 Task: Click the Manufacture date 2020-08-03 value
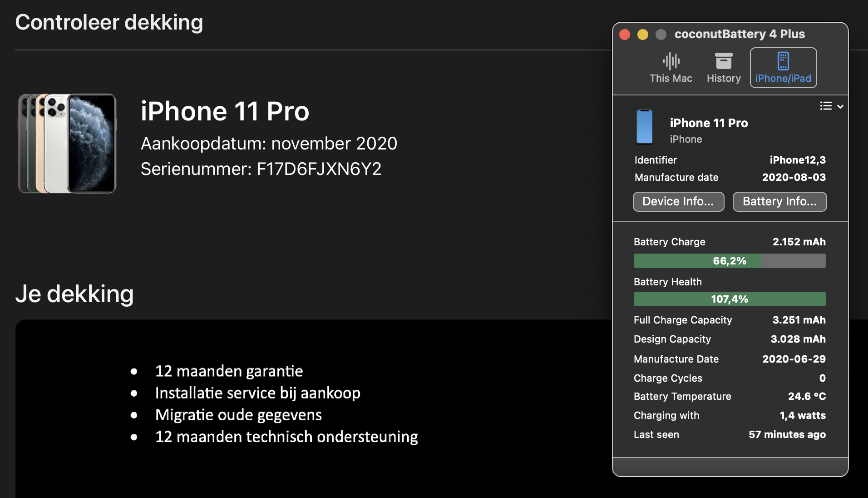pos(794,177)
